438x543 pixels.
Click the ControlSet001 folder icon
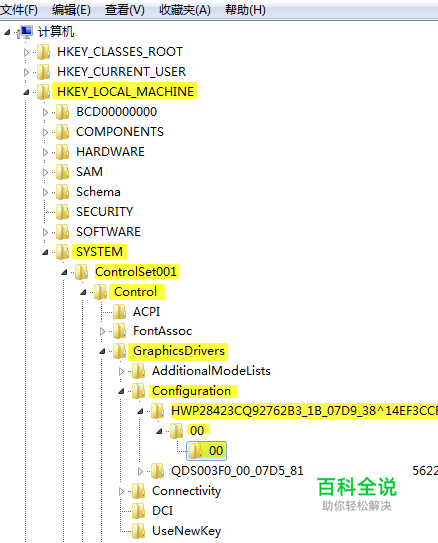(x=82, y=272)
